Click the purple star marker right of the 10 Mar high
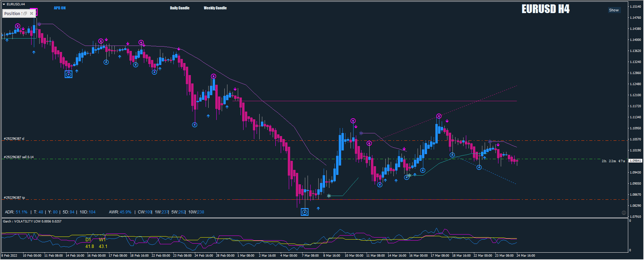 pyautogui.click(x=361, y=133)
